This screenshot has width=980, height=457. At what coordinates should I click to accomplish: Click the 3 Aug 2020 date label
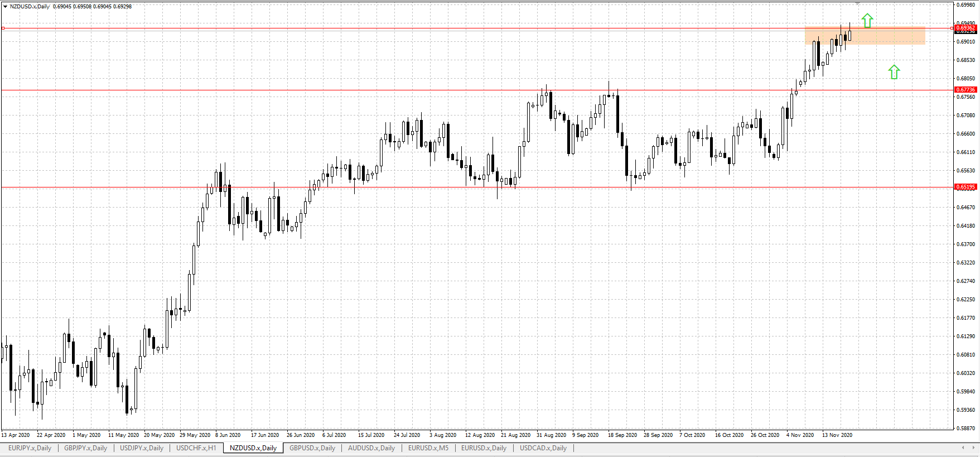tap(443, 435)
